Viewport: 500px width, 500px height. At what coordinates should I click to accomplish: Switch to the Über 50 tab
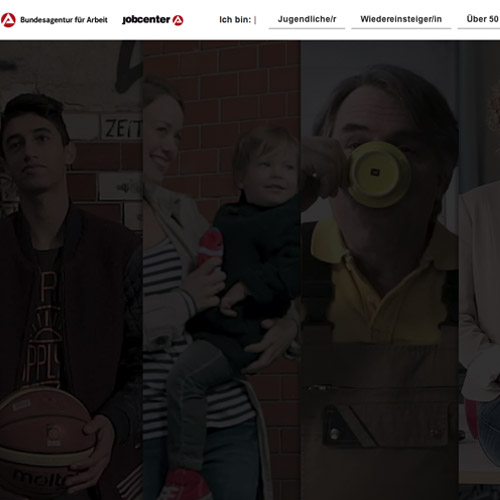pyautogui.click(x=480, y=19)
